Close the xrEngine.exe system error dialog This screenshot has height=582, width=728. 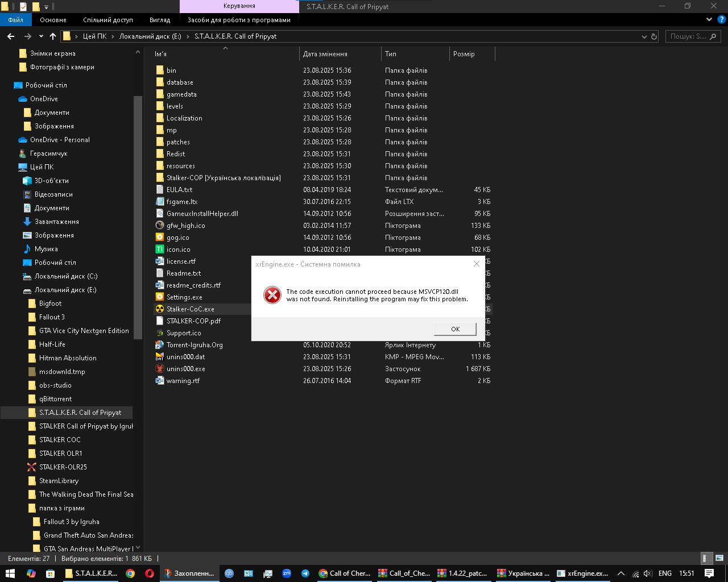[477, 264]
